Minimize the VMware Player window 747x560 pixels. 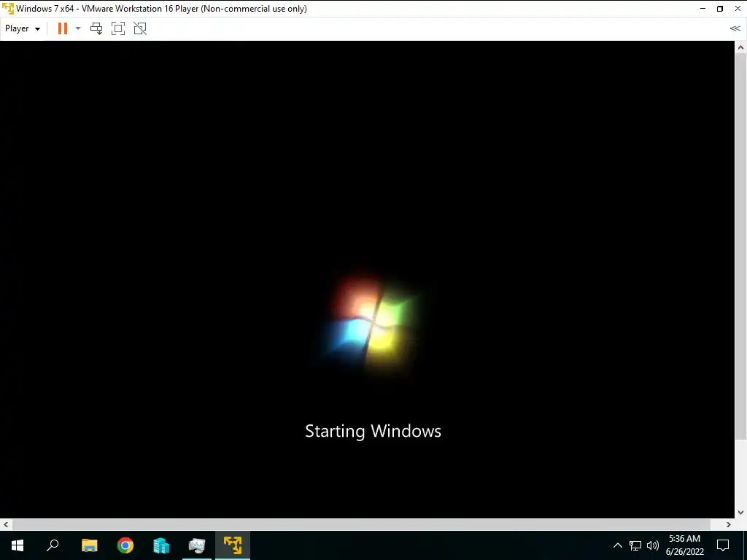pos(703,9)
